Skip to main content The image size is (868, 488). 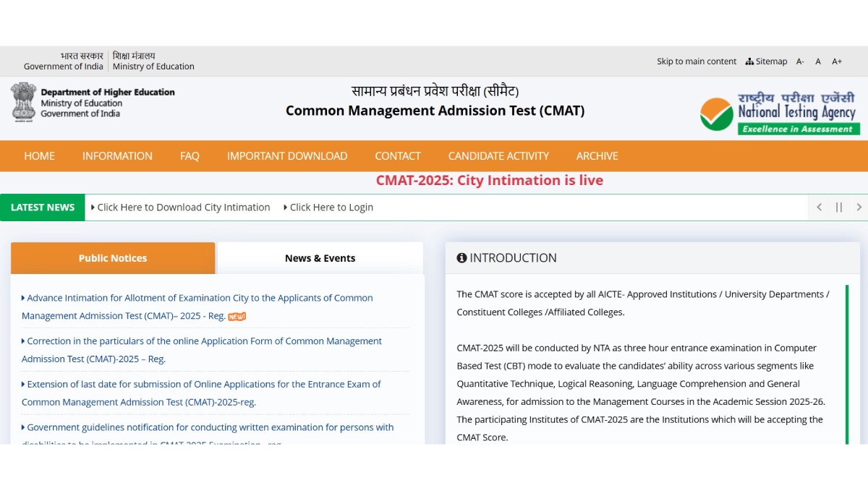pyautogui.click(x=696, y=61)
